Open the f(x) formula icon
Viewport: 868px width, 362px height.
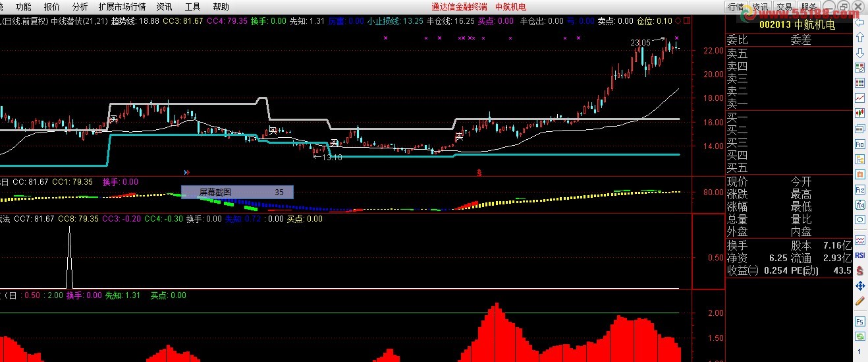coord(859,204)
